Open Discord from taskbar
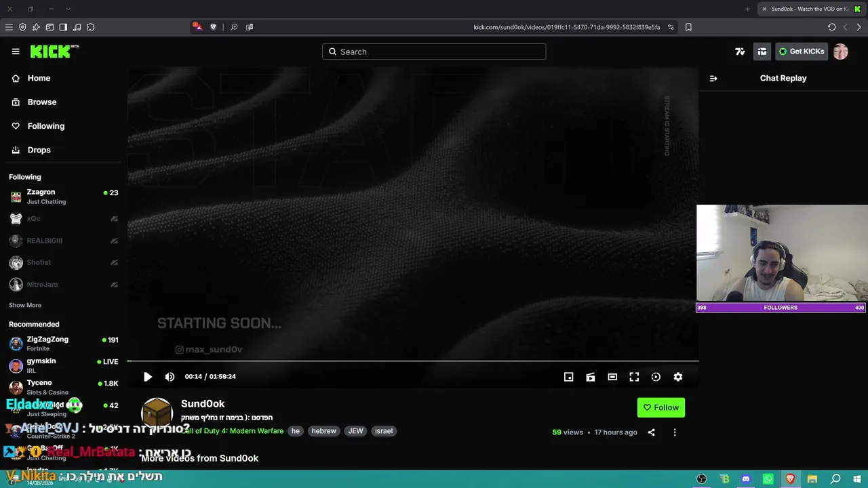This screenshot has width=868, height=488. pyautogui.click(x=746, y=479)
